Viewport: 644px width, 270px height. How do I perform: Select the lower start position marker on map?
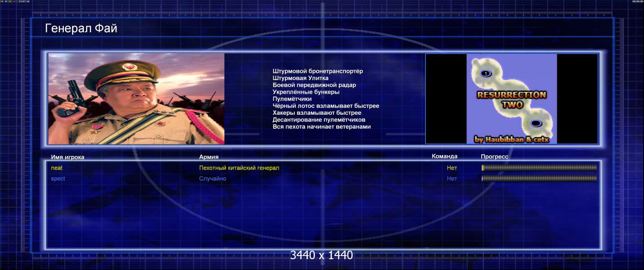tap(535, 123)
